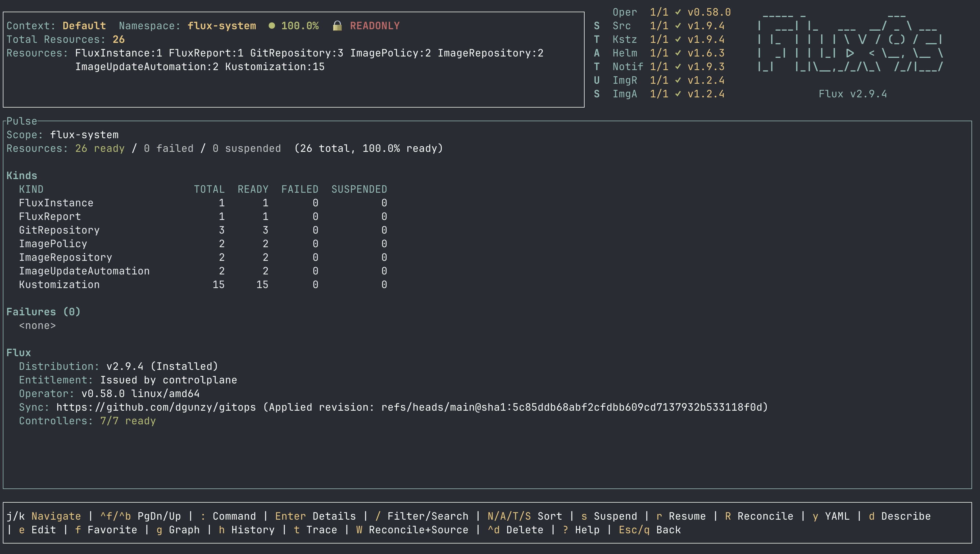Click the Resume shortcut in footer
Viewport: 980px width, 554px height.
(x=681, y=516)
